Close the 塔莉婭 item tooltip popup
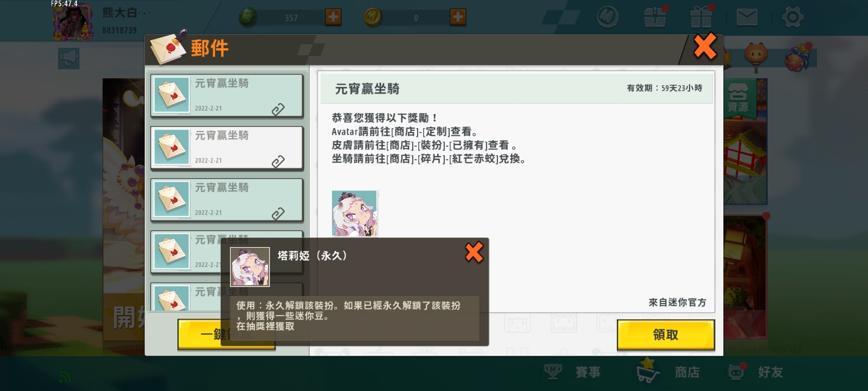The height and width of the screenshot is (391, 868). 474,252
